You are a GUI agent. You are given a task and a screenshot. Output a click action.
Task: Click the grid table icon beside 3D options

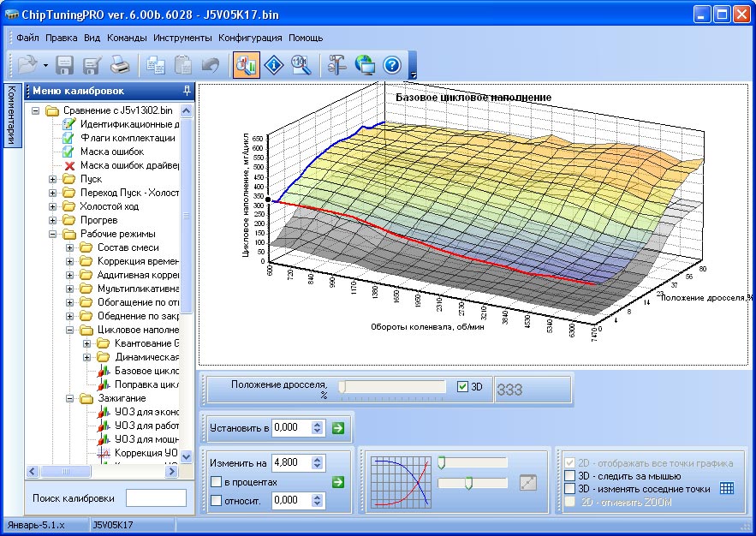pos(727,489)
